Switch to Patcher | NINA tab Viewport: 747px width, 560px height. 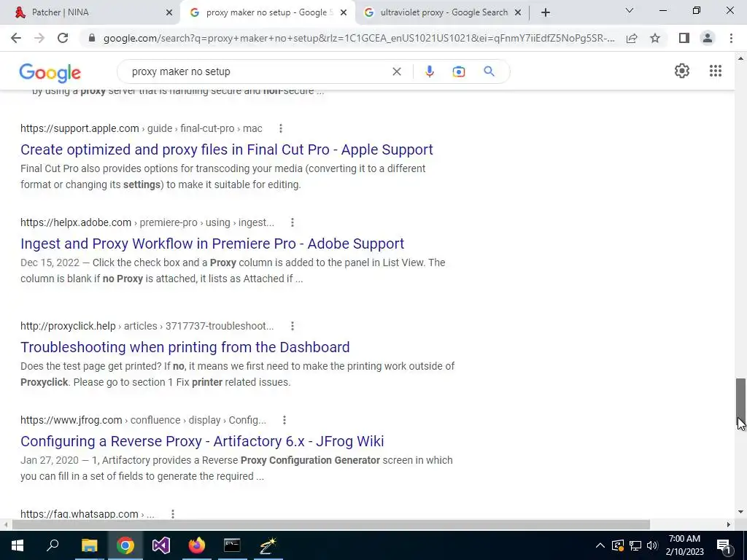89,12
